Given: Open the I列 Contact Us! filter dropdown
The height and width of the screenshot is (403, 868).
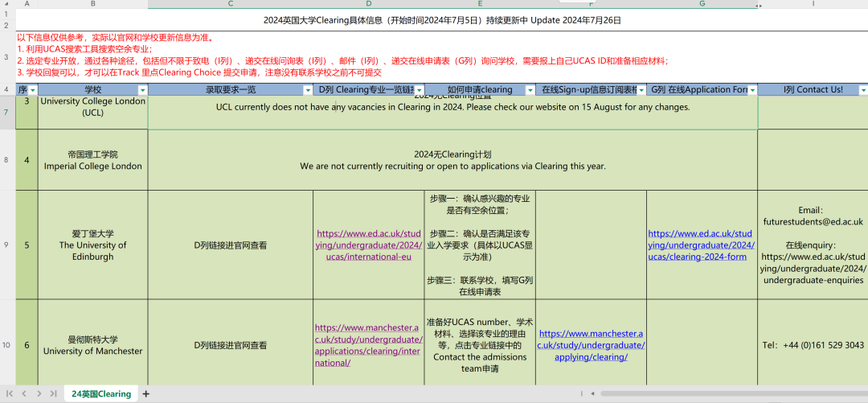Looking at the screenshot, I should (863, 90).
